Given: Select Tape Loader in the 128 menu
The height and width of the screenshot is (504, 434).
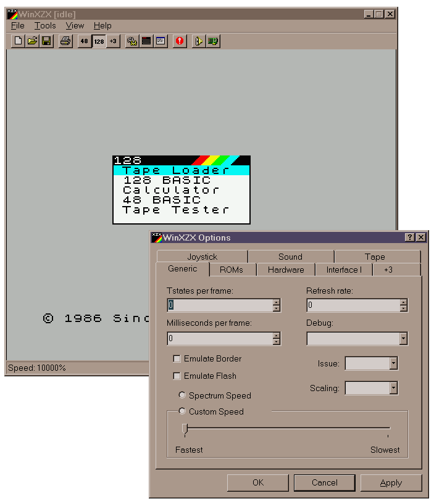Looking at the screenshot, I should (x=182, y=170).
